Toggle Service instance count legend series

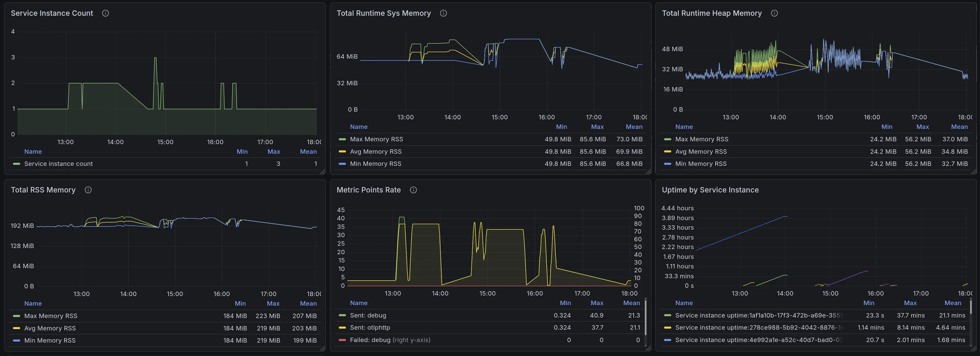[58, 164]
